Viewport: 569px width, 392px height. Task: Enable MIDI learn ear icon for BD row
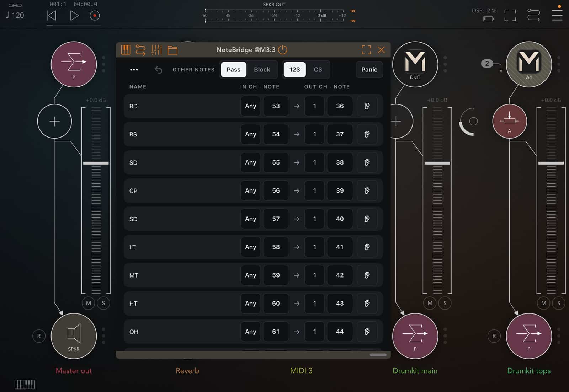[367, 106]
